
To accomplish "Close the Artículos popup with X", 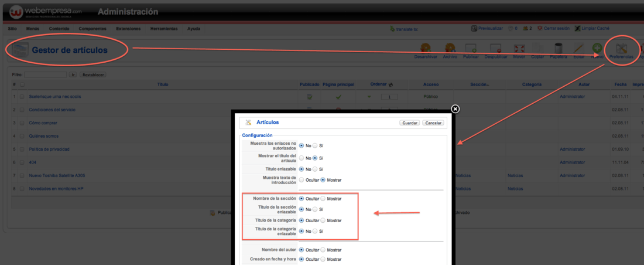I will (x=455, y=109).
